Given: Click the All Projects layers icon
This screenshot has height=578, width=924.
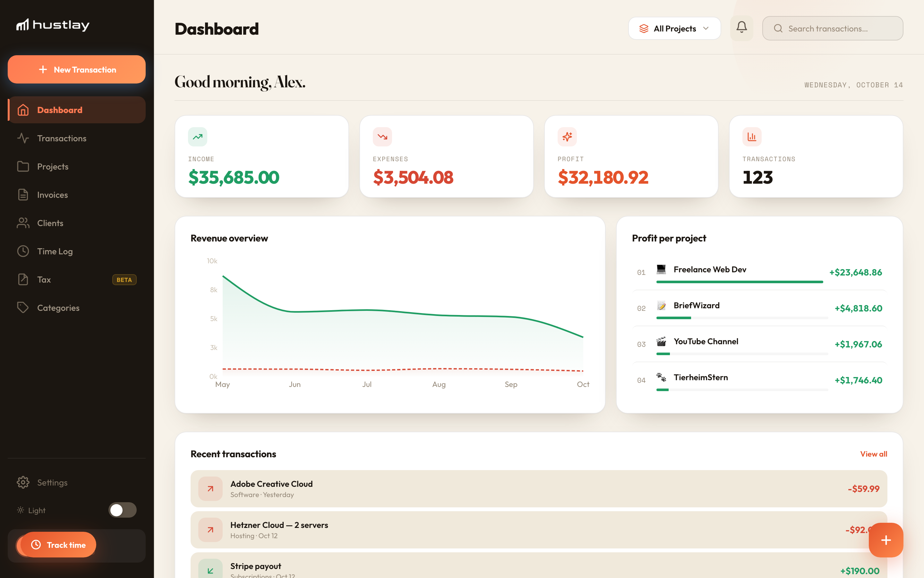Looking at the screenshot, I should [644, 29].
